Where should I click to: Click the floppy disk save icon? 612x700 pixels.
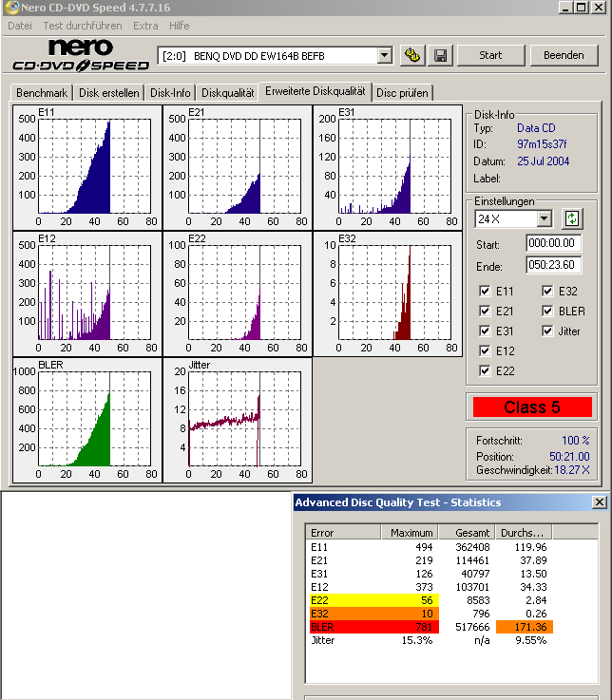coord(440,55)
